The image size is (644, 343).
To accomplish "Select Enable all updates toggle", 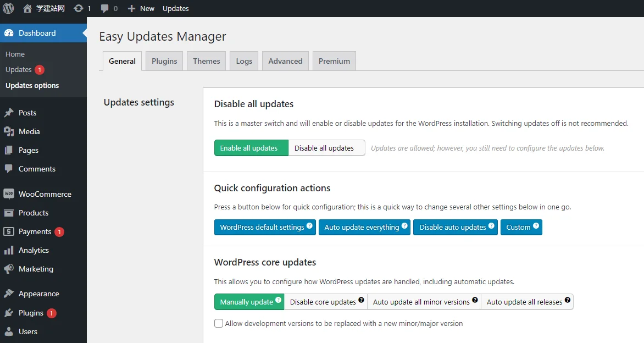I will 249,148.
